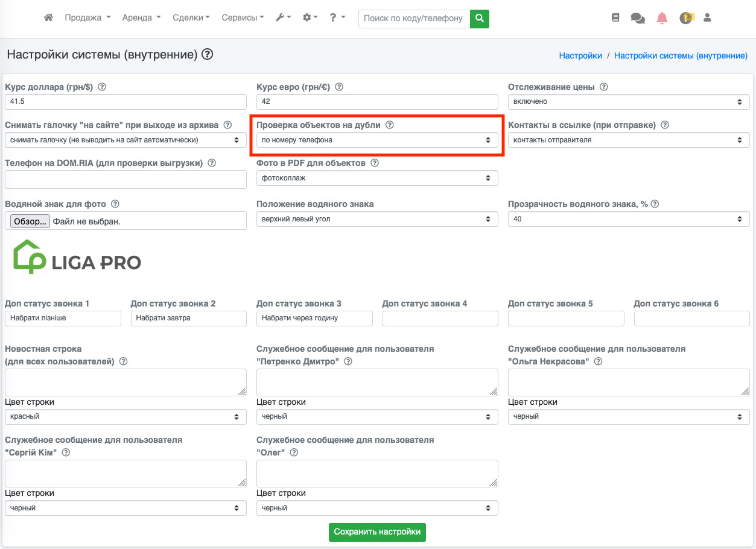This screenshot has width=756, height=549.
Task: Click help icon next to Курс доллара
Action: (102, 87)
